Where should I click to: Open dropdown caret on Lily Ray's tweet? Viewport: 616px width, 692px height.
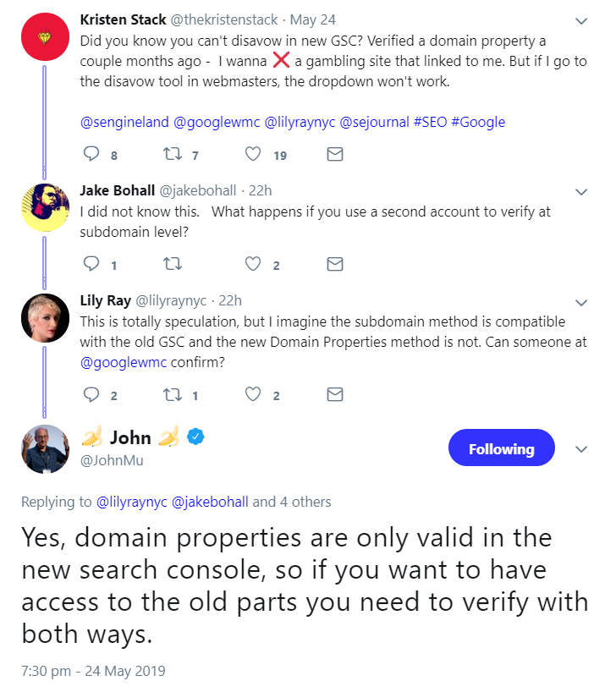tap(581, 302)
